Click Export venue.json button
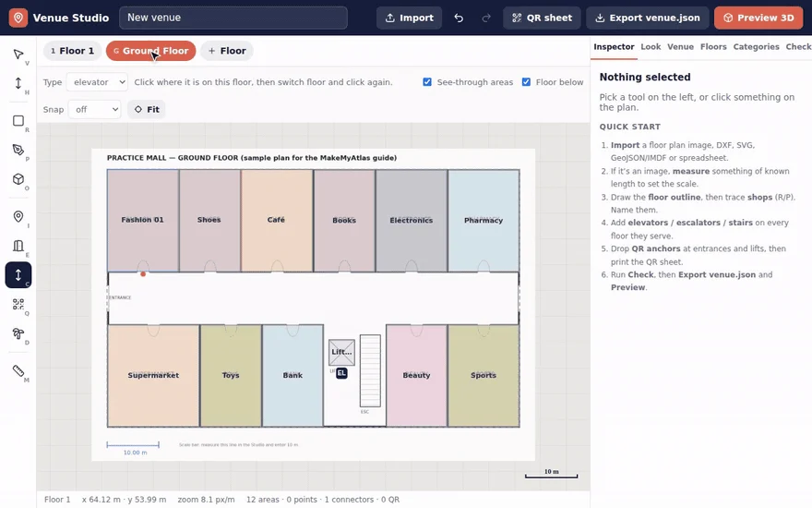 click(x=648, y=18)
